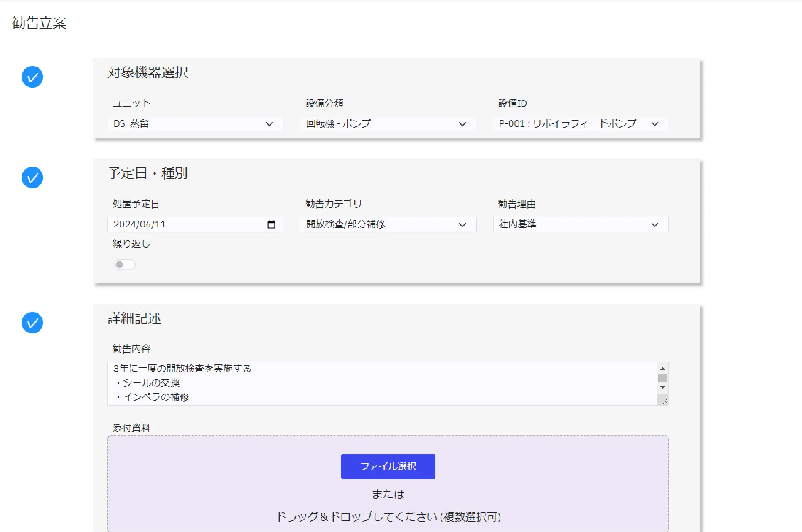Open the ユニット dropdown showing DS_蒸留
802x532 pixels.
click(195, 124)
